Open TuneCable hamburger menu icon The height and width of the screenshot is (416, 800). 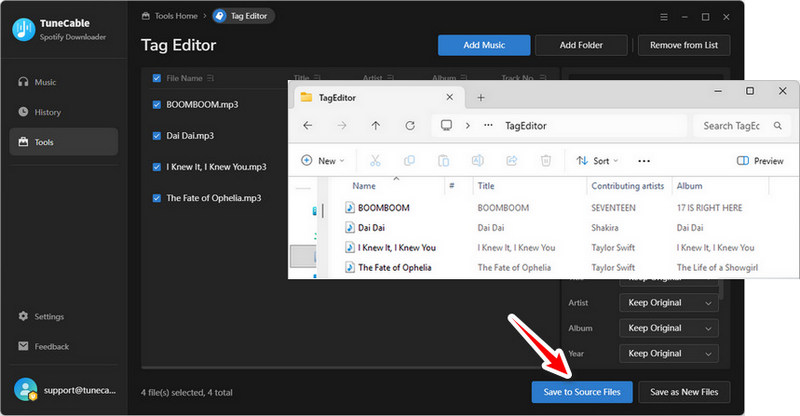[664, 17]
